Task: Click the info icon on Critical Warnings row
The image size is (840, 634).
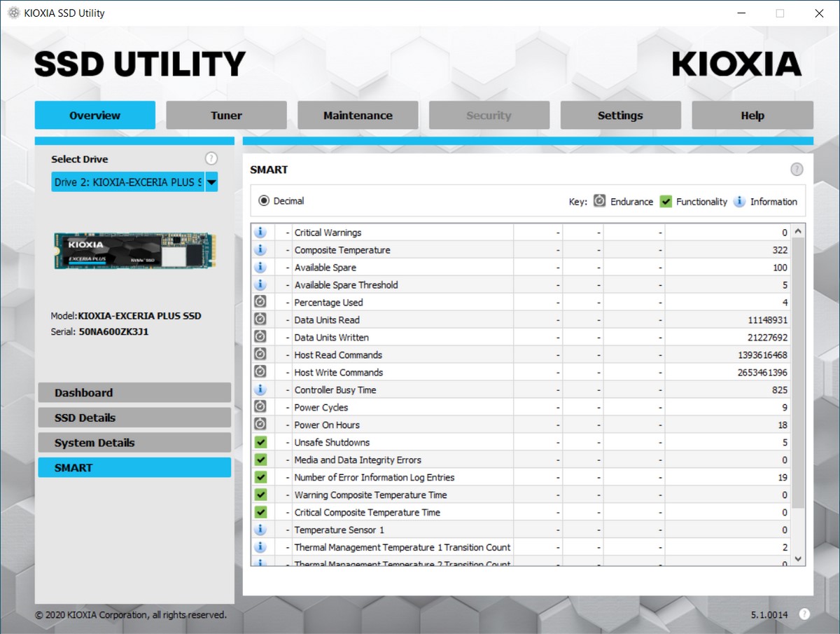Action: pos(260,232)
